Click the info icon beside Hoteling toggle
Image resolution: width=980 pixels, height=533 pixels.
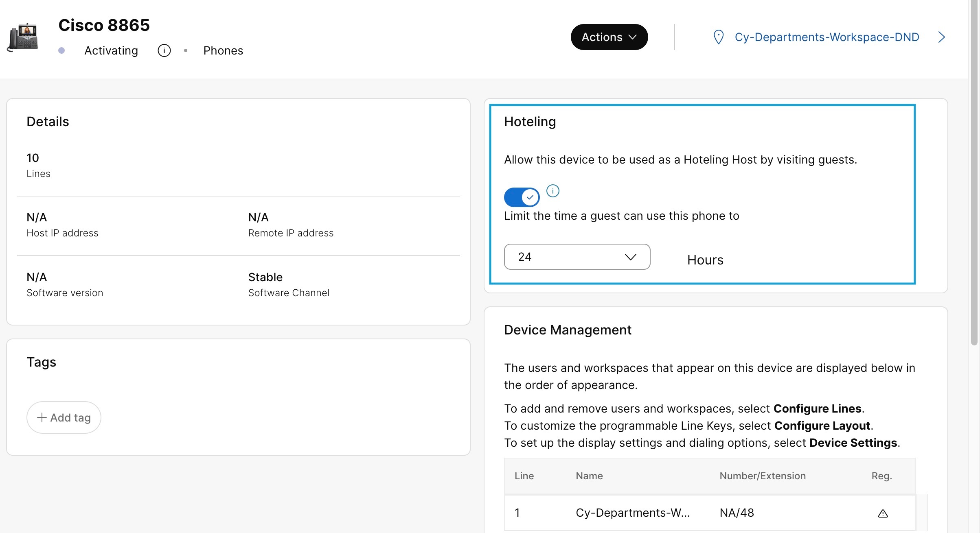click(x=552, y=191)
